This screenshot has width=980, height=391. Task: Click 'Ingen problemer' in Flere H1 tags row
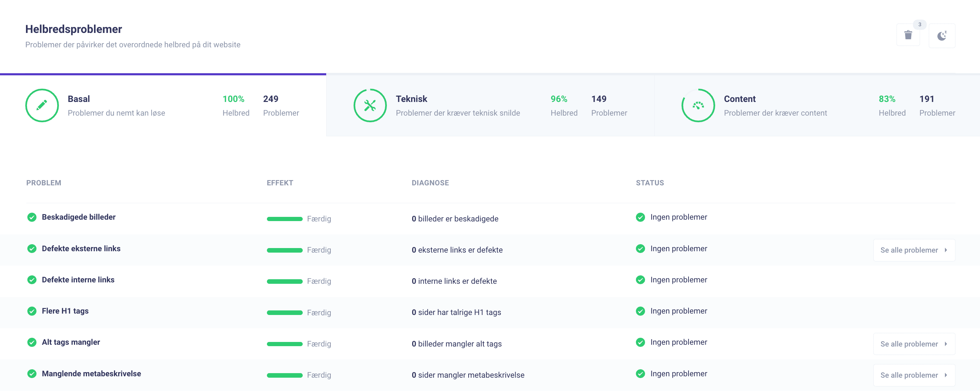click(679, 311)
